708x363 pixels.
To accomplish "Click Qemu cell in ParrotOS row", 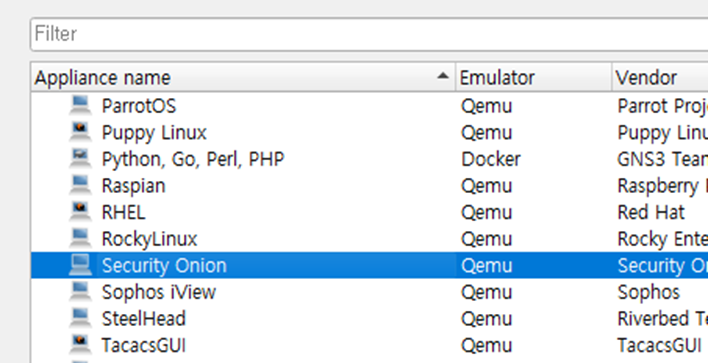I will click(487, 107).
